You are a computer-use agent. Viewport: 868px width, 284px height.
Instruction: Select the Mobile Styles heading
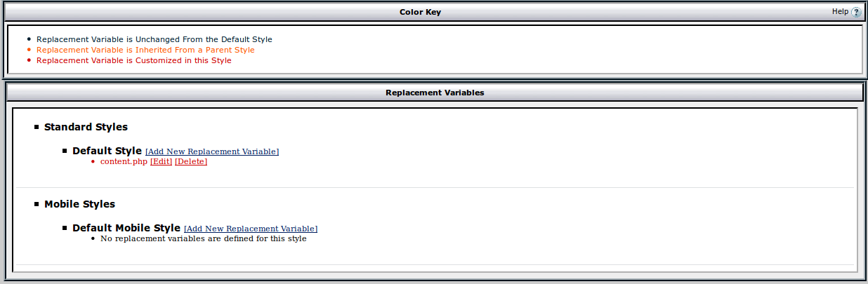tap(79, 204)
